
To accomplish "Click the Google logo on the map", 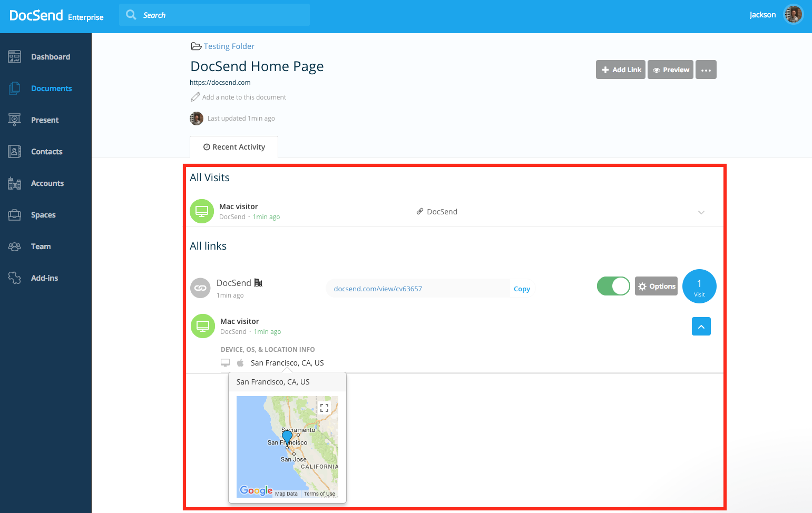I will 257,490.
